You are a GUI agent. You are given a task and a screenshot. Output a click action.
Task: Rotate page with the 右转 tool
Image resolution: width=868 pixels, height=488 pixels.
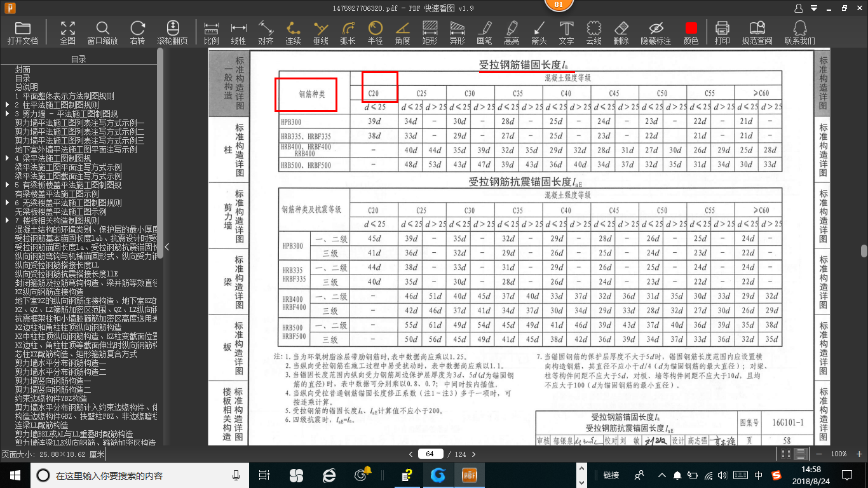tap(137, 32)
